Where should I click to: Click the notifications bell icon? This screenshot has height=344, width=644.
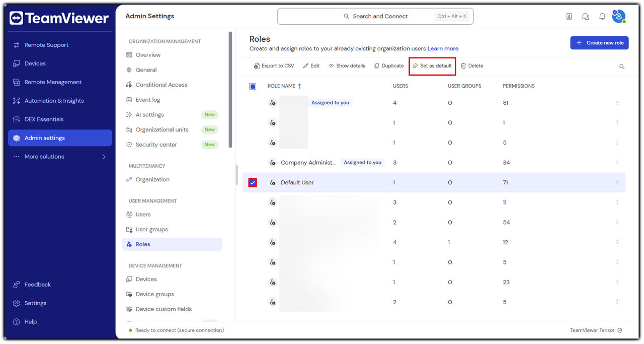602,17
